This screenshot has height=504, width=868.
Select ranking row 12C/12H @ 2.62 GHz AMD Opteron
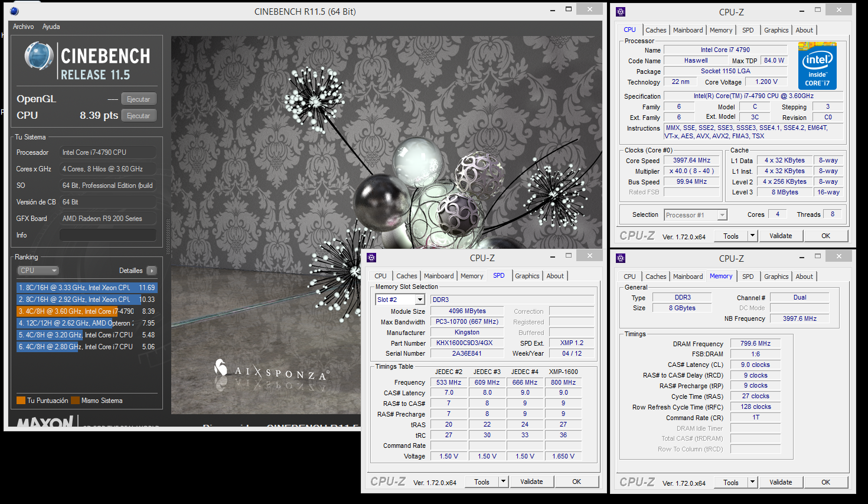(x=87, y=323)
